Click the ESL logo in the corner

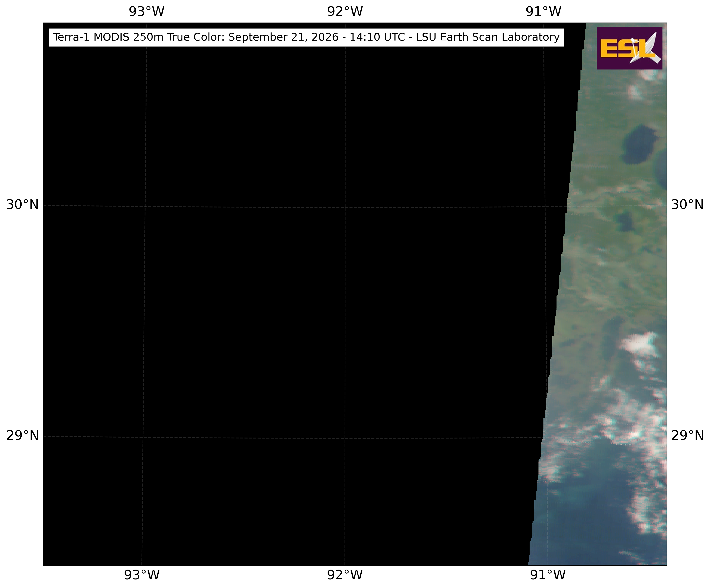(x=629, y=48)
